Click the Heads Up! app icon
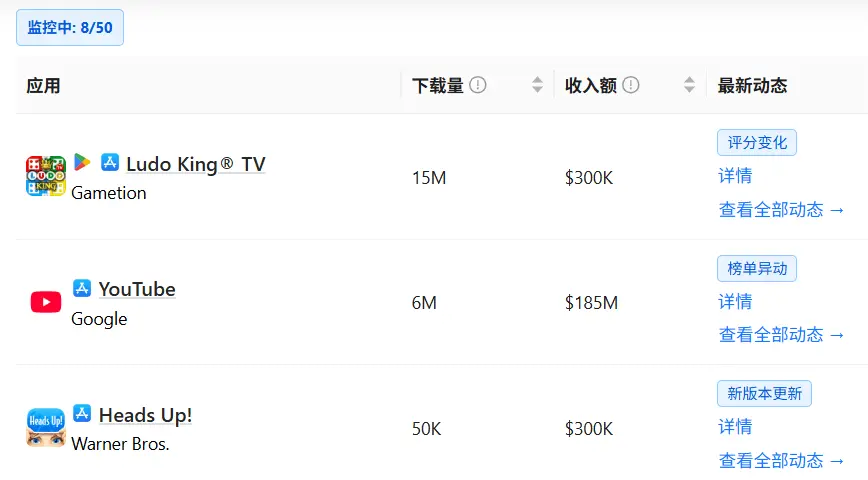The width and height of the screenshot is (868, 480). [x=46, y=427]
